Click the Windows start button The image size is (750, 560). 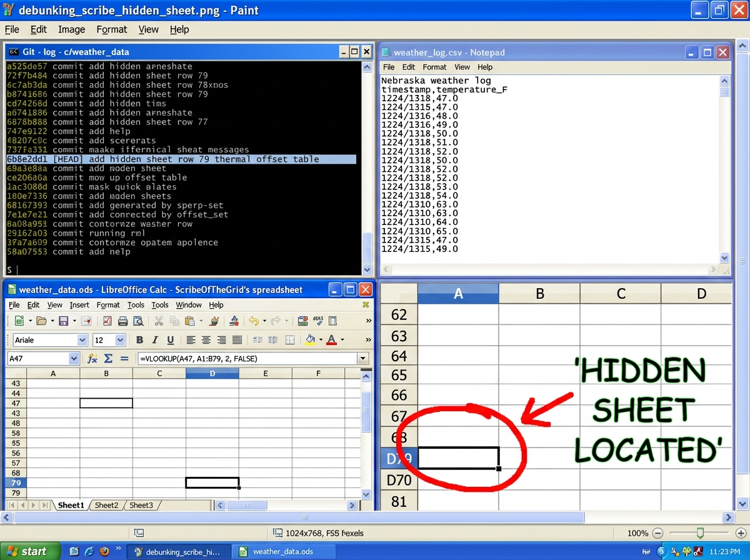(x=30, y=551)
